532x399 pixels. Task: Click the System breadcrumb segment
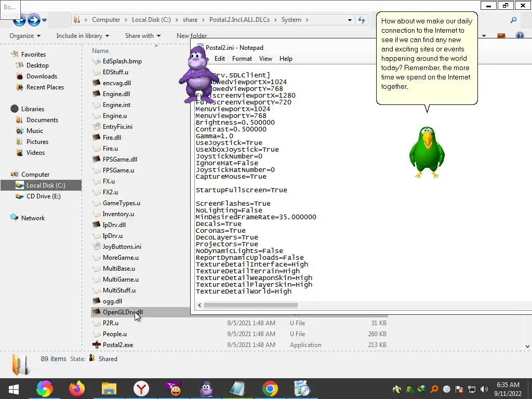291,20
